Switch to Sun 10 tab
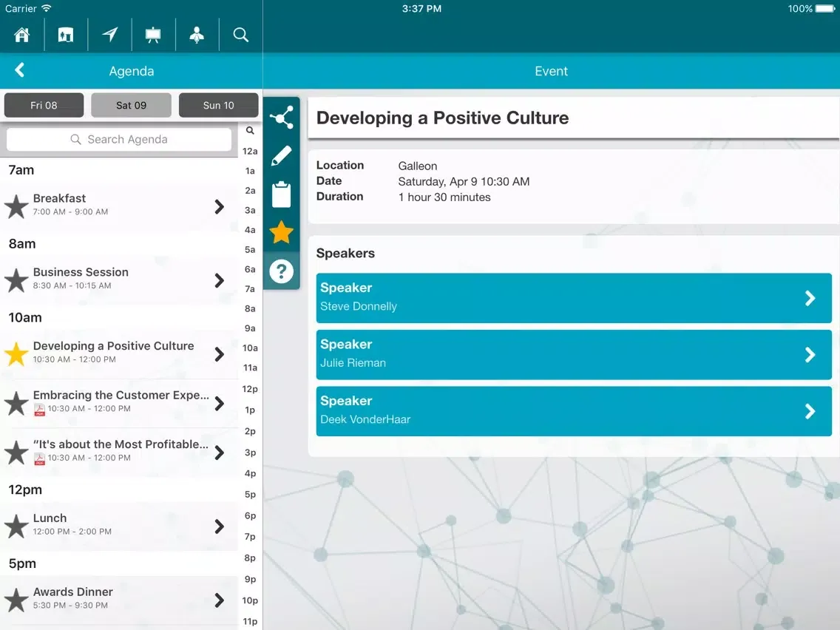This screenshot has width=840, height=630. coord(219,105)
